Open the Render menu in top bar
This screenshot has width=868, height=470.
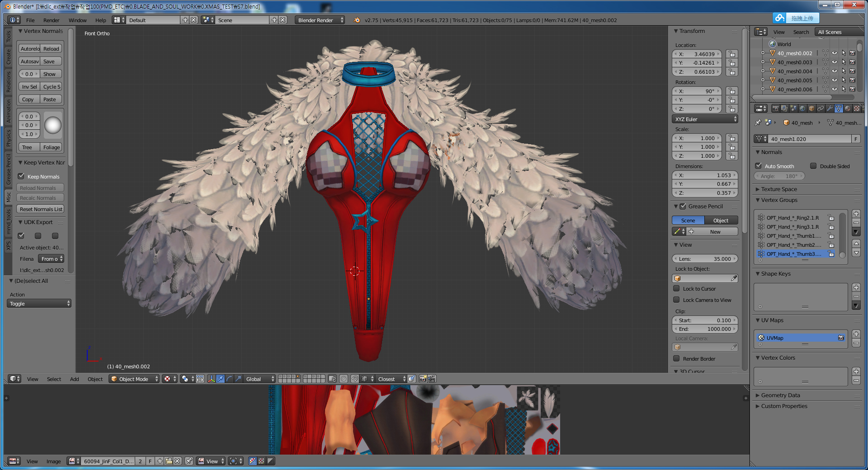[51, 20]
